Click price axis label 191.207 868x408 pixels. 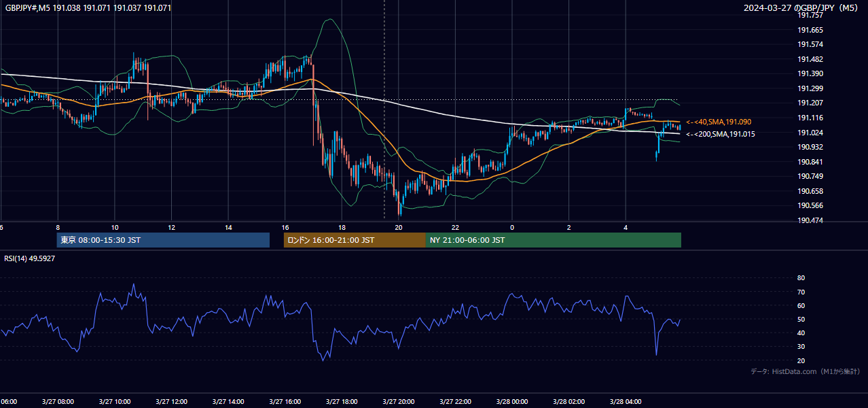coord(810,103)
